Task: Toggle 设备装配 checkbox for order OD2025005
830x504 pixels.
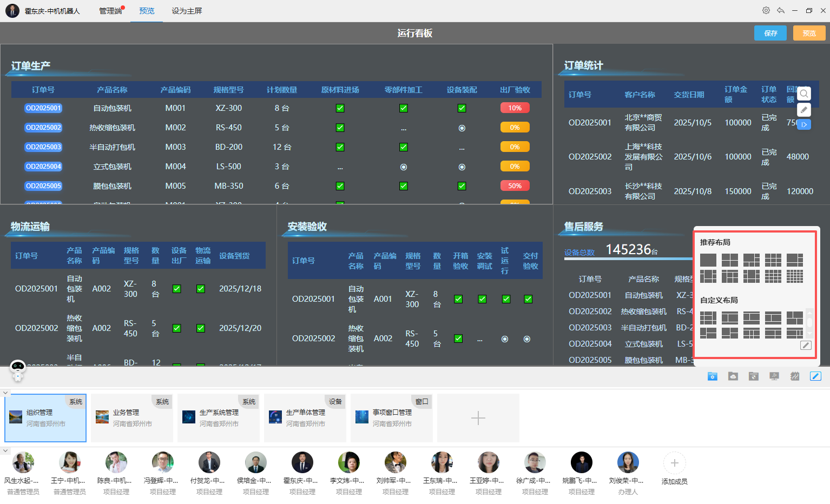Action: (x=462, y=186)
